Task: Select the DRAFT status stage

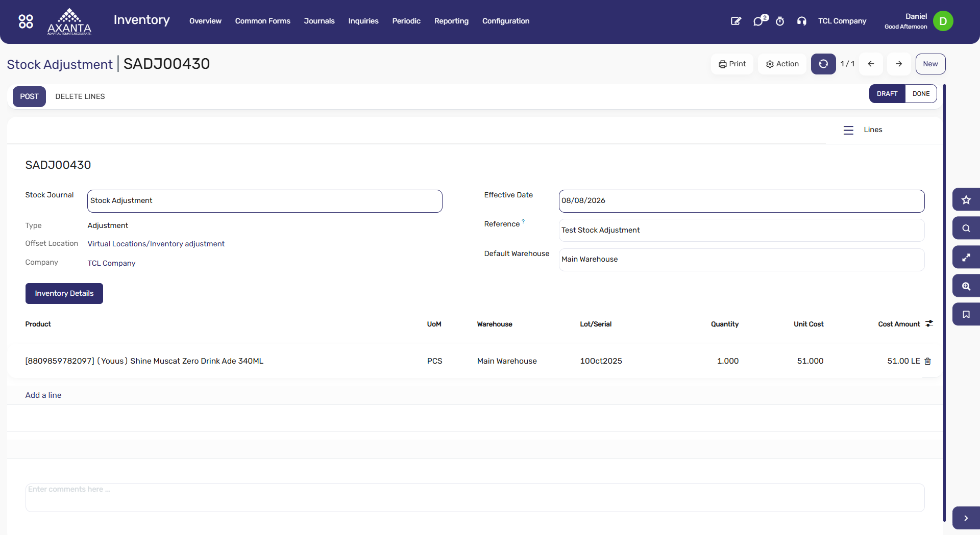Action: tap(887, 93)
